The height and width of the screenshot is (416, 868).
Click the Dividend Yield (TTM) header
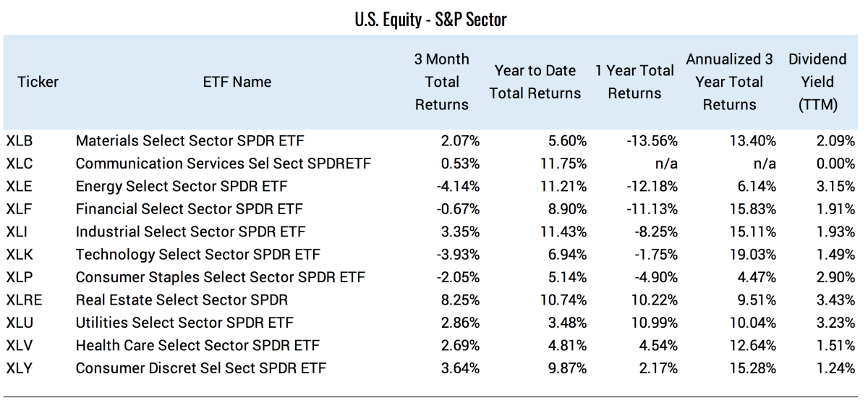(817, 82)
